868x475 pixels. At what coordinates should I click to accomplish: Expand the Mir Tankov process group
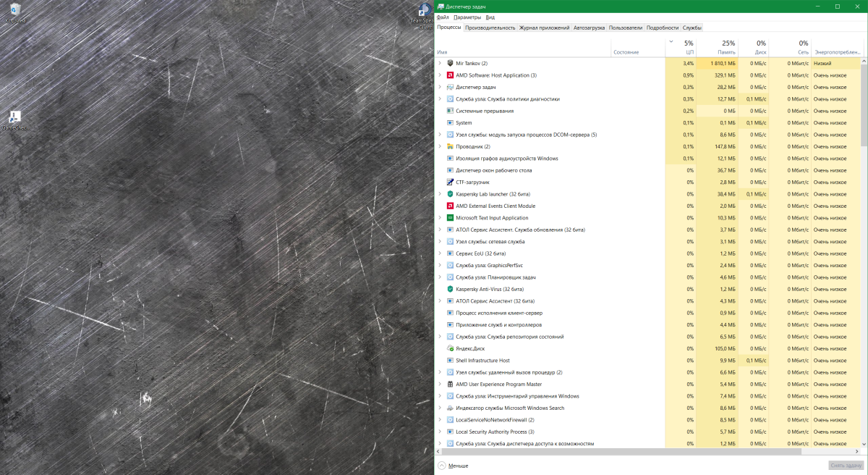[x=439, y=63]
